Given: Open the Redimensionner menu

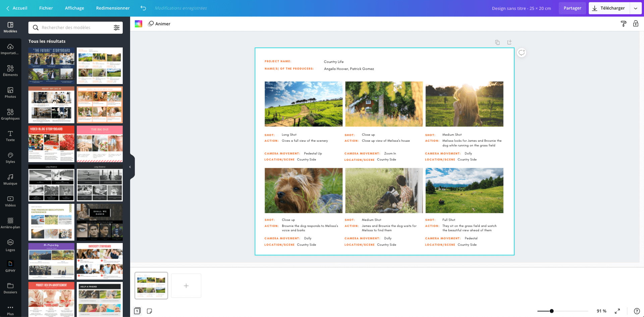Looking at the screenshot, I should (x=113, y=8).
